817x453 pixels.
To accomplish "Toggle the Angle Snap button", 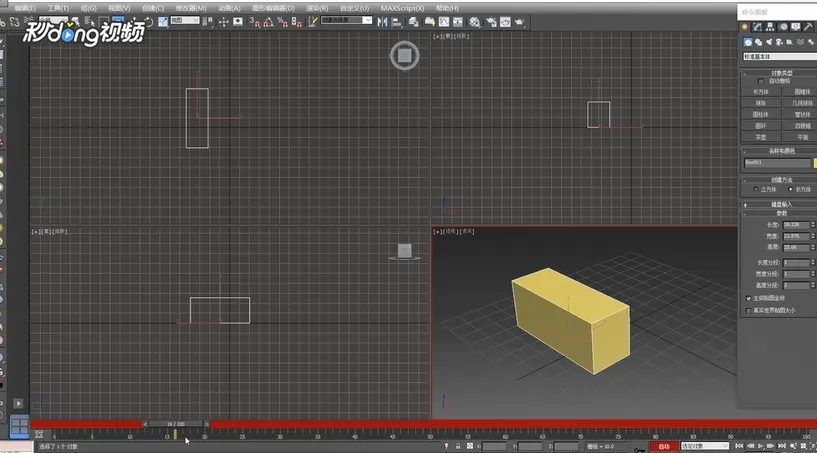I will 268,21.
